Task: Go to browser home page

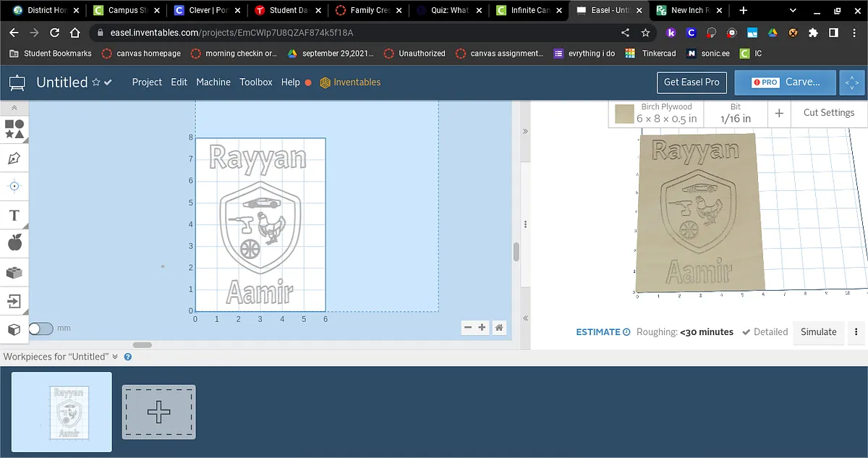Action: (75, 33)
